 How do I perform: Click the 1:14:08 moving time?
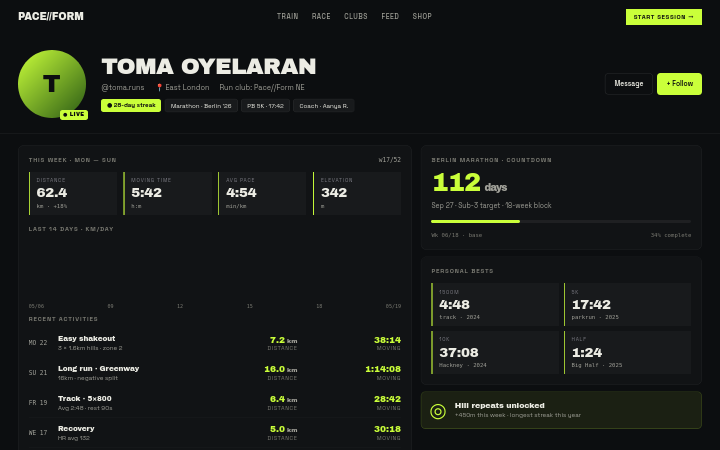(383, 369)
